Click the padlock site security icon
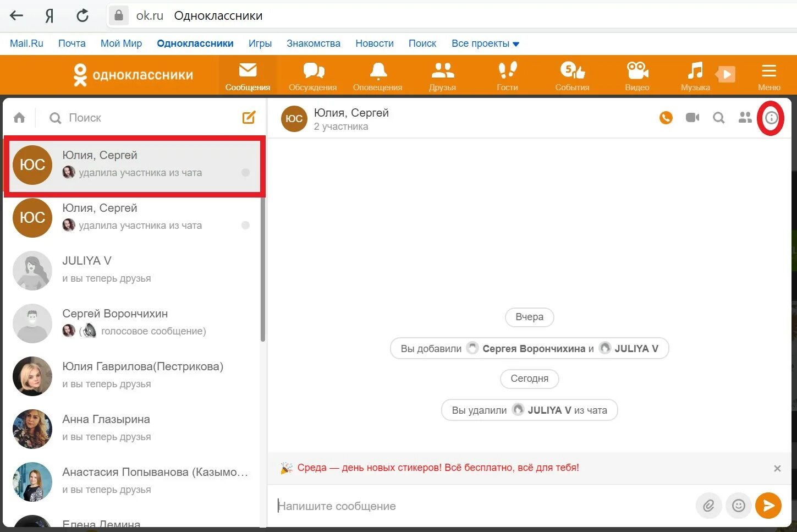This screenshot has height=532, width=797. 118,15
